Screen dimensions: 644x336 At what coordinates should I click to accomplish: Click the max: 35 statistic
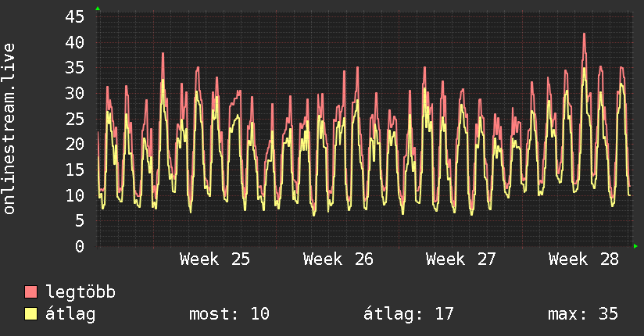[583, 314]
